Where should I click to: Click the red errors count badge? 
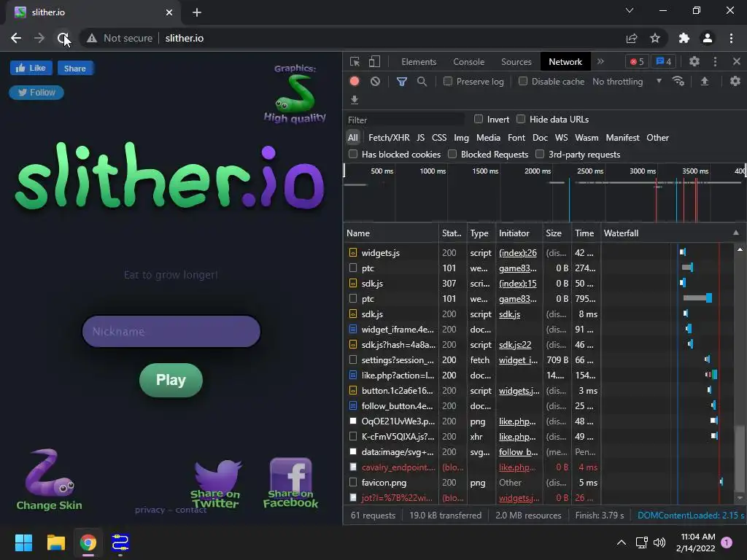[637, 61]
